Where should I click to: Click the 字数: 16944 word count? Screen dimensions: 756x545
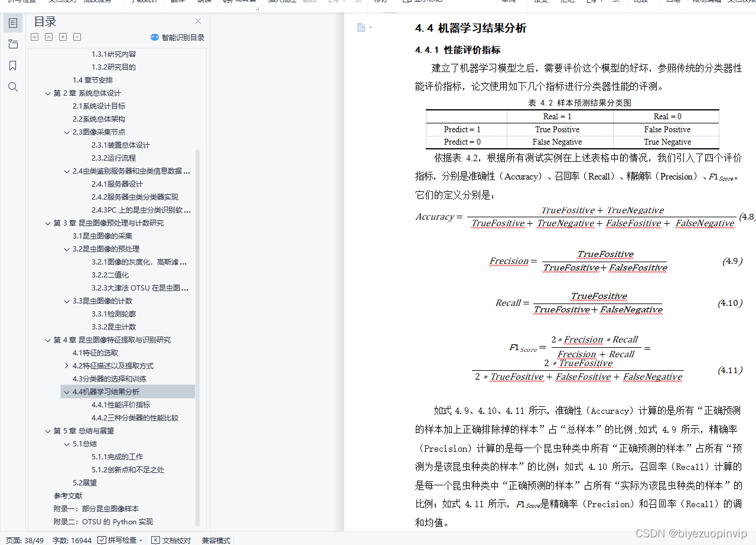point(72,540)
